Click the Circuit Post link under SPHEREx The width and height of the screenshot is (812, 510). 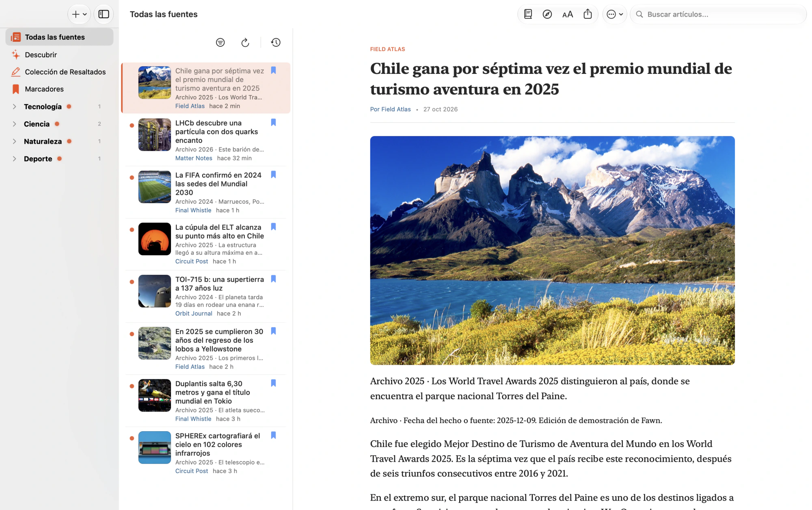pos(192,471)
